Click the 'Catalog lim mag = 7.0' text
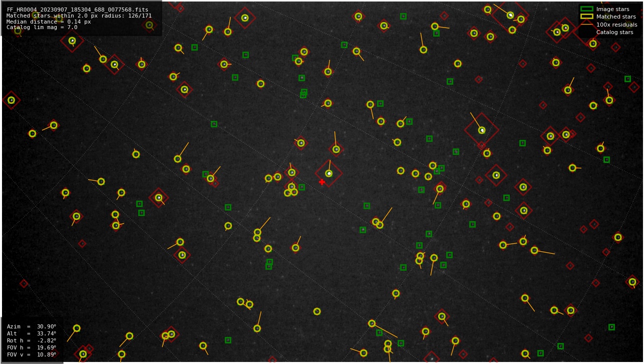Viewport: 644px width, 364px height. pos(42,28)
